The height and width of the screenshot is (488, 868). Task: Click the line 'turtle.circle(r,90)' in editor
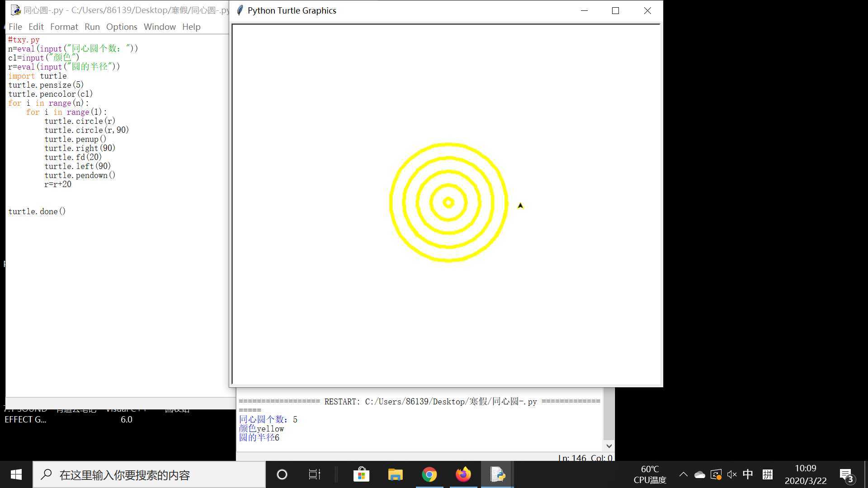86,130
